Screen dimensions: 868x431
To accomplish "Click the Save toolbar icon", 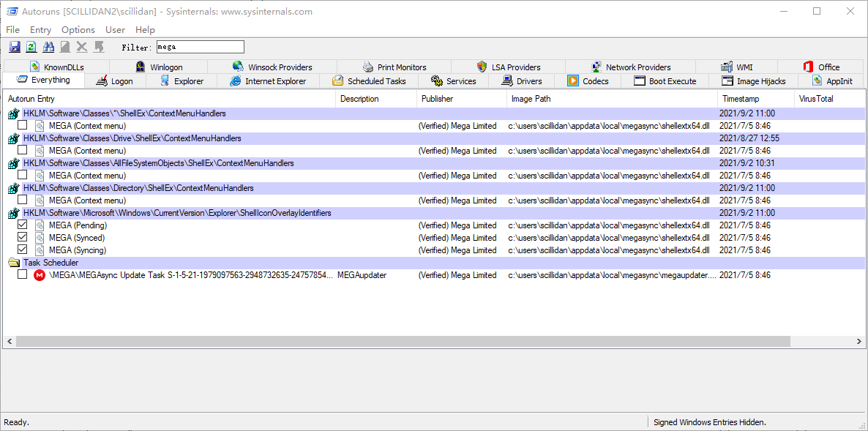I will [x=15, y=47].
